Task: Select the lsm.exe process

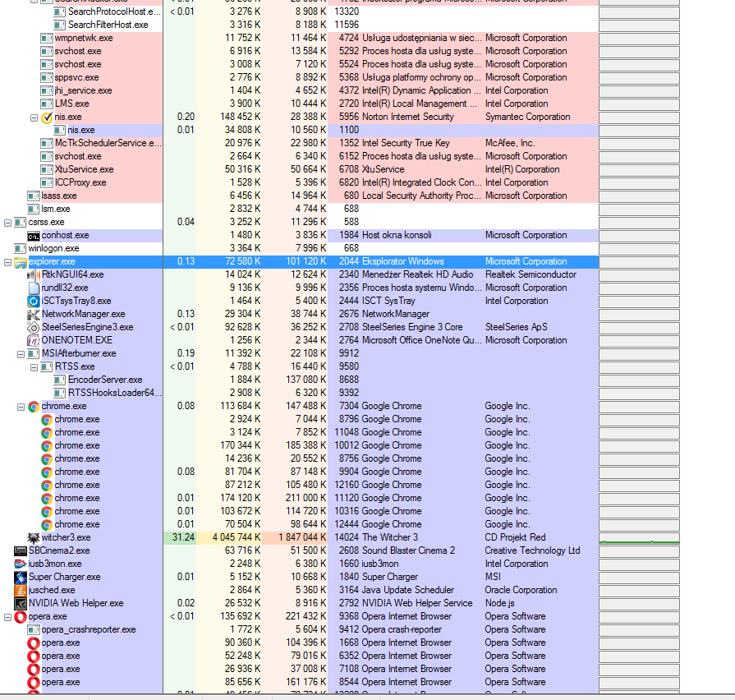Action: click(x=299, y=209)
